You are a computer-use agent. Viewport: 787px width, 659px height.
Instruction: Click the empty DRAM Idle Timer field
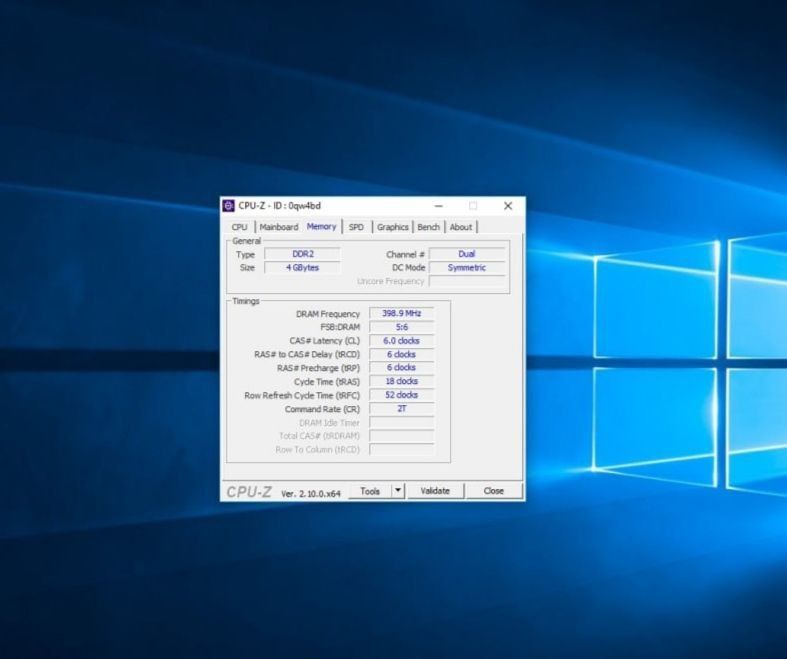pyautogui.click(x=402, y=422)
